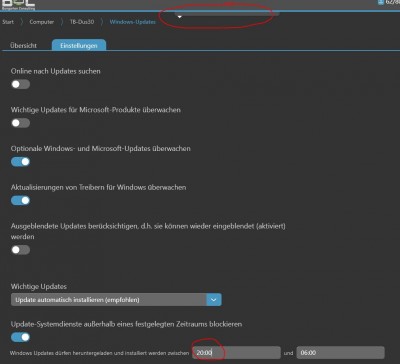Go to Start in breadcrumb

(x=8, y=22)
